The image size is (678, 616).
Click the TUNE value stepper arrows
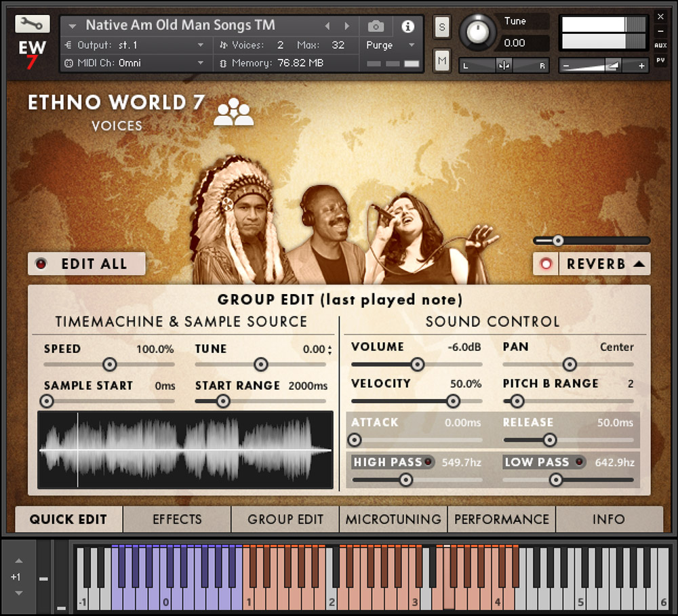coord(330,350)
